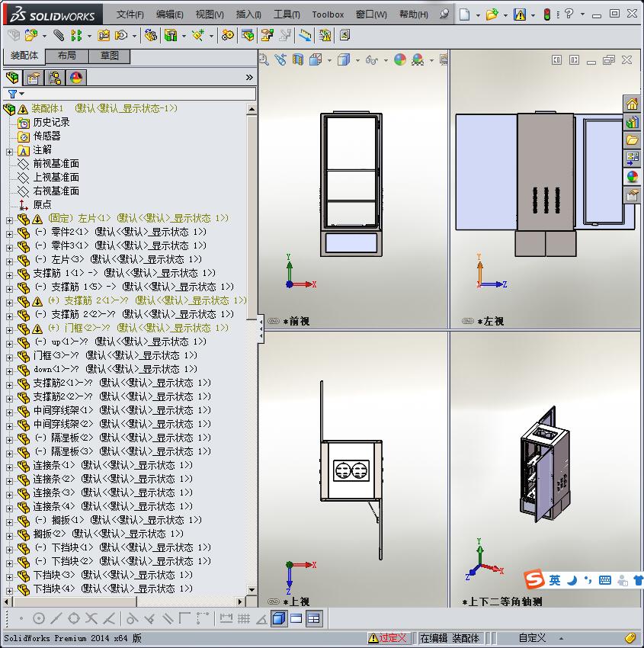644x648 pixels.
Task: Click the Insert Components icon in the assembly toolbar
Action: coord(30,35)
